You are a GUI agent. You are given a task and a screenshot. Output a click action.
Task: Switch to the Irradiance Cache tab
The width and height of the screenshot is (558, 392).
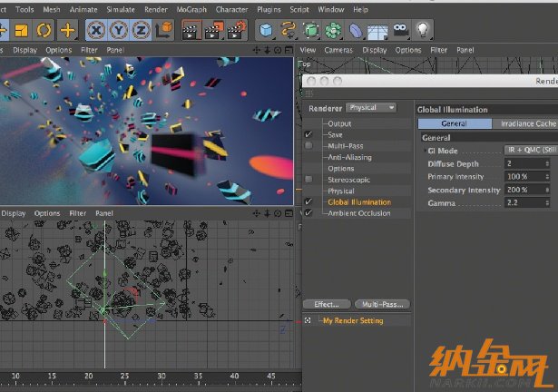(525, 123)
